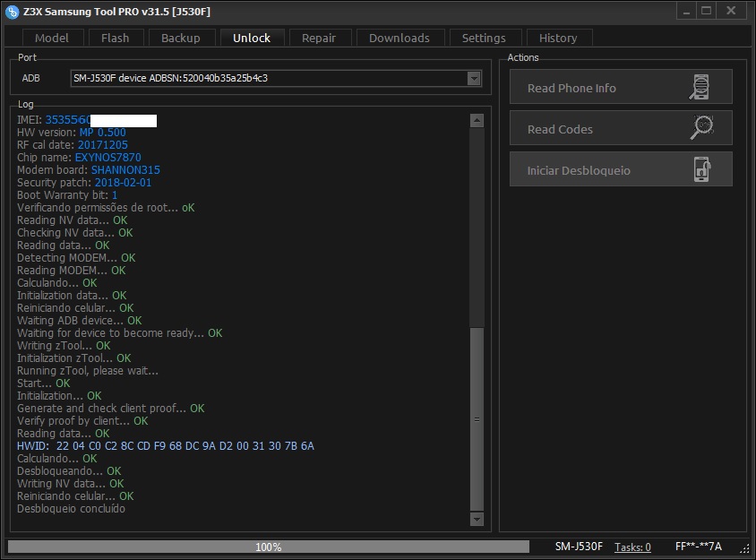756x560 pixels.
Task: Click 'Desbloqueando... OK' log line
Action: coord(69,470)
